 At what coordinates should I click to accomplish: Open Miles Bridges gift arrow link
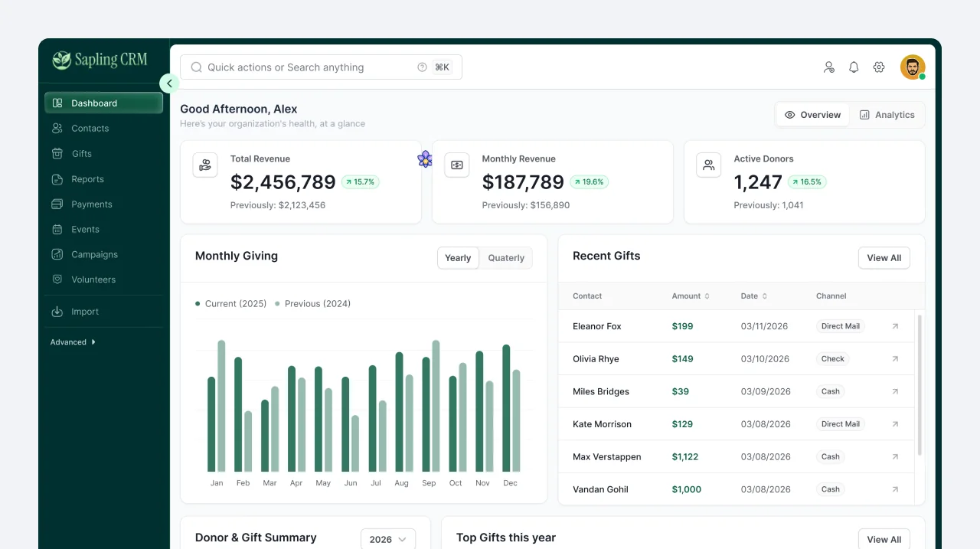(895, 391)
